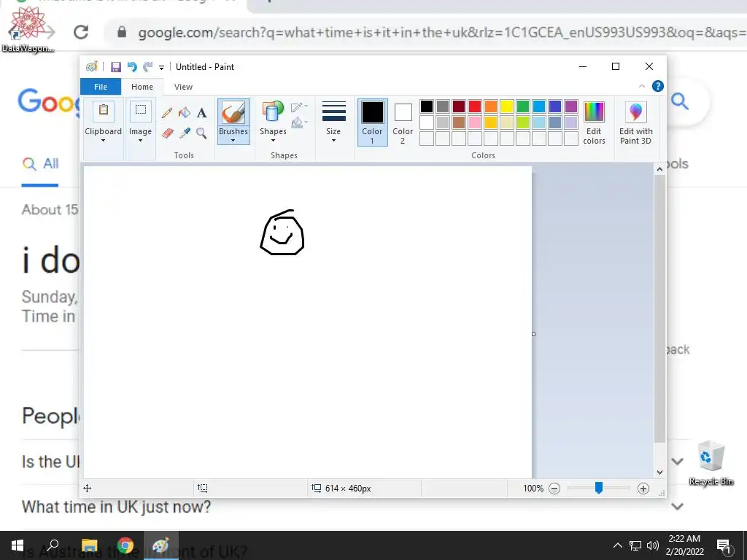Expand the Shapes dropdown arrow
The height and width of the screenshot is (560, 747).
coord(273,141)
